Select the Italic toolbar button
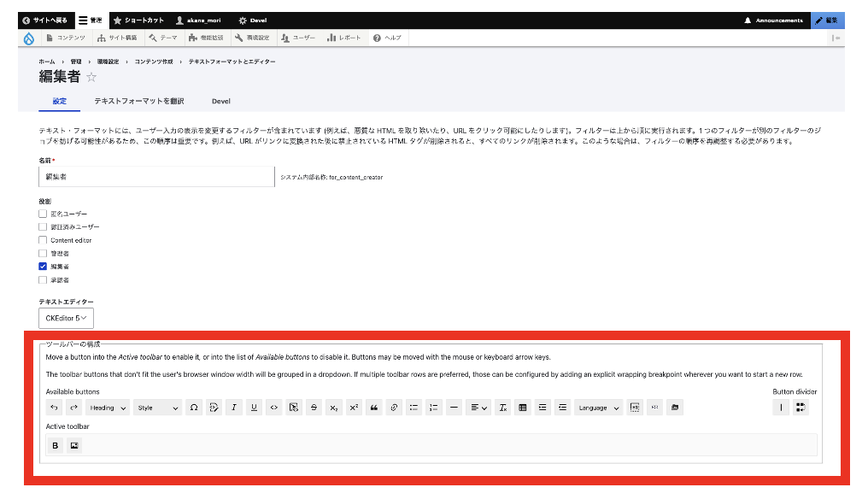The height and width of the screenshot is (499, 868). [x=233, y=408]
